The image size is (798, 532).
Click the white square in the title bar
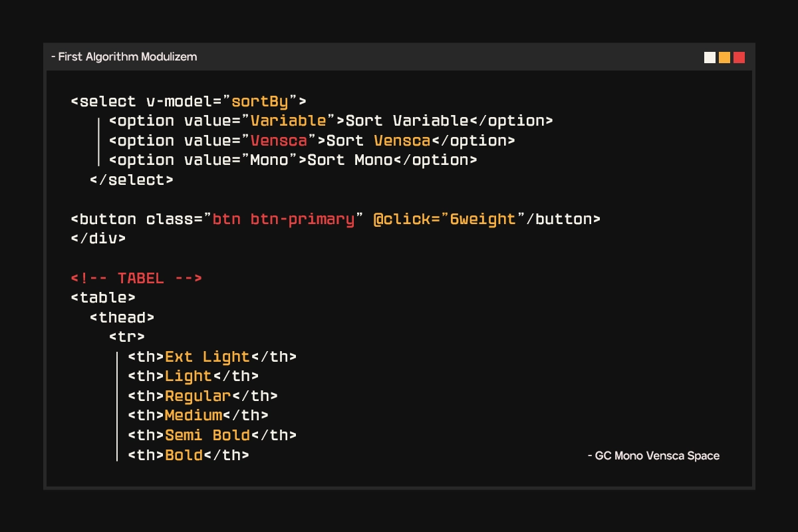[x=709, y=58]
